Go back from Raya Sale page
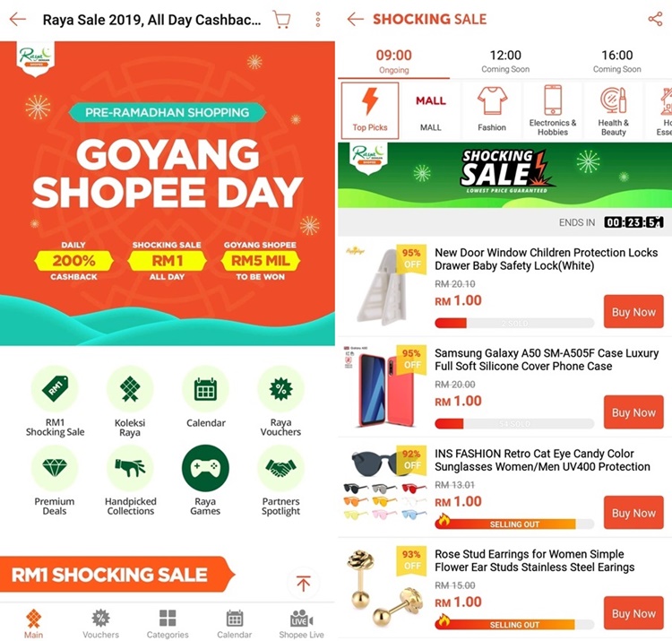672x641 pixels. coord(18,20)
